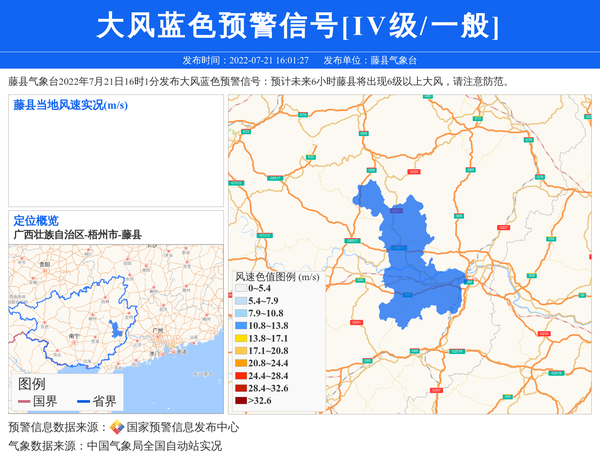Click the orange 20.8~24.4 legend swatch
This screenshot has height=471, width=600.
point(241,363)
